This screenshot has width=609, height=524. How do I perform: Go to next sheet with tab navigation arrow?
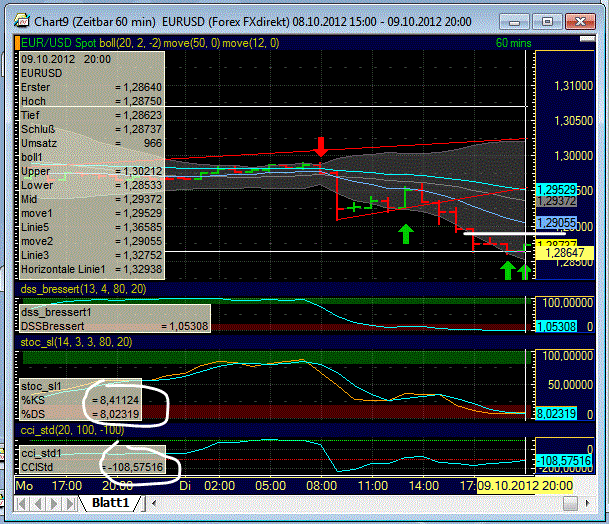click(54, 503)
